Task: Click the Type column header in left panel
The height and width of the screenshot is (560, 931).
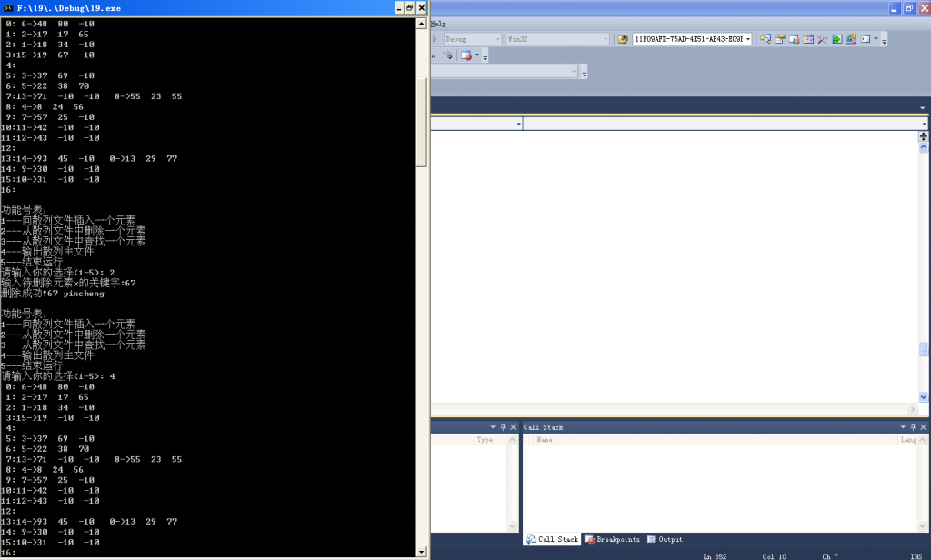Action: (485, 439)
